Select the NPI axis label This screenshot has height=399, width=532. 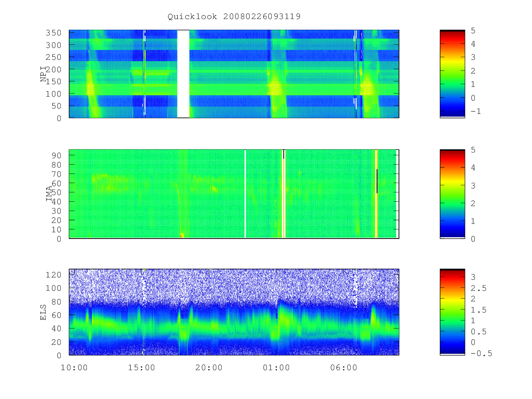(43, 74)
